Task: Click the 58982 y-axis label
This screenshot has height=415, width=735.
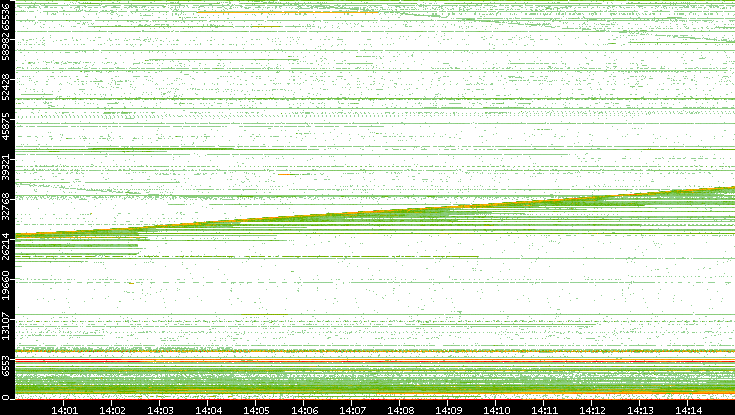Action: tap(7, 47)
